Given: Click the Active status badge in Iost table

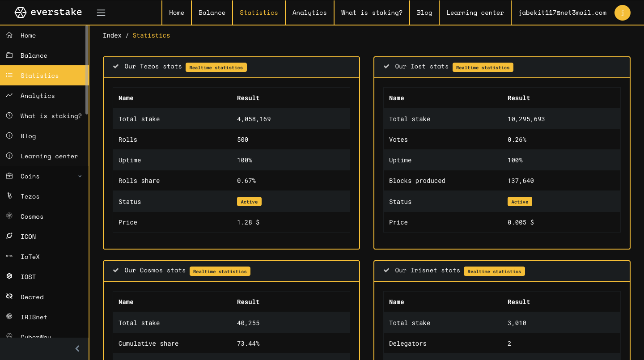Looking at the screenshot, I should 520,202.
